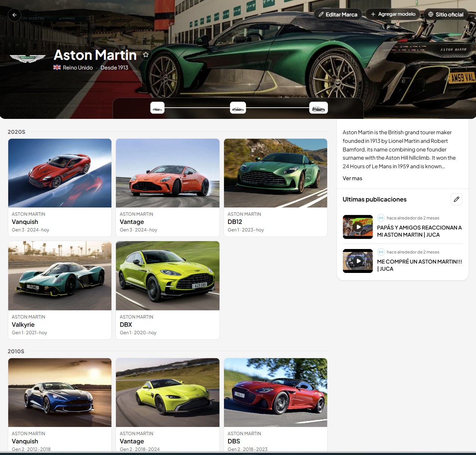Viewport: 476px width, 455px height.
Task: Click Ultimas publicaciones heading
Action: (375, 199)
